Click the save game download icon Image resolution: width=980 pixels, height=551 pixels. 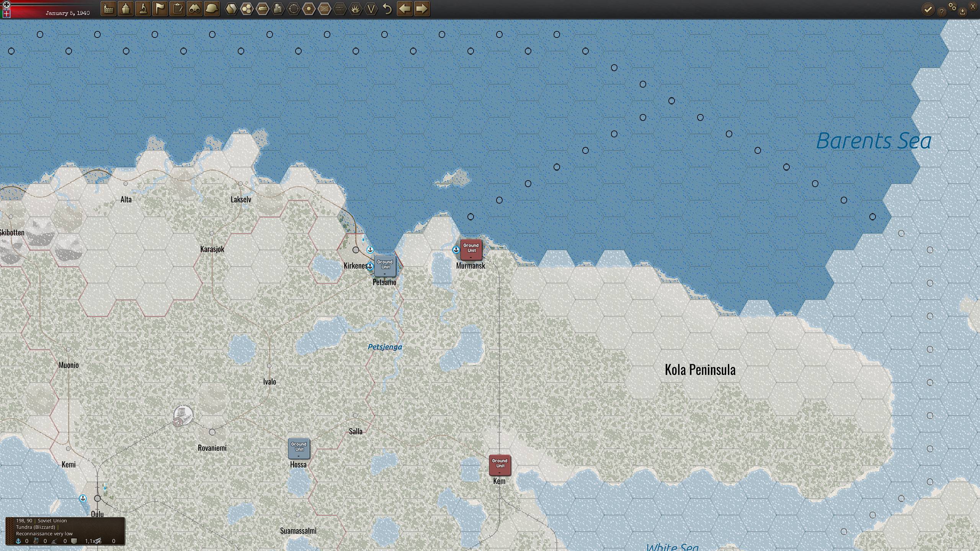(962, 12)
